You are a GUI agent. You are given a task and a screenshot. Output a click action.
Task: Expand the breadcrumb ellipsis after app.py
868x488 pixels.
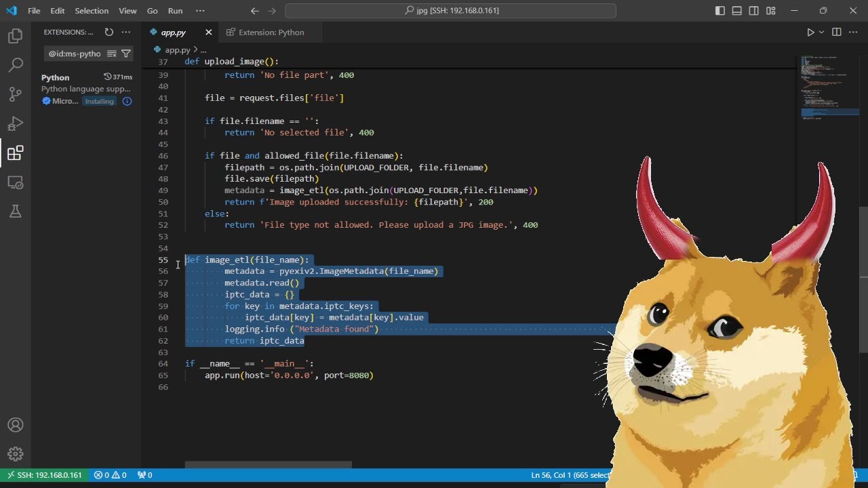pos(203,49)
